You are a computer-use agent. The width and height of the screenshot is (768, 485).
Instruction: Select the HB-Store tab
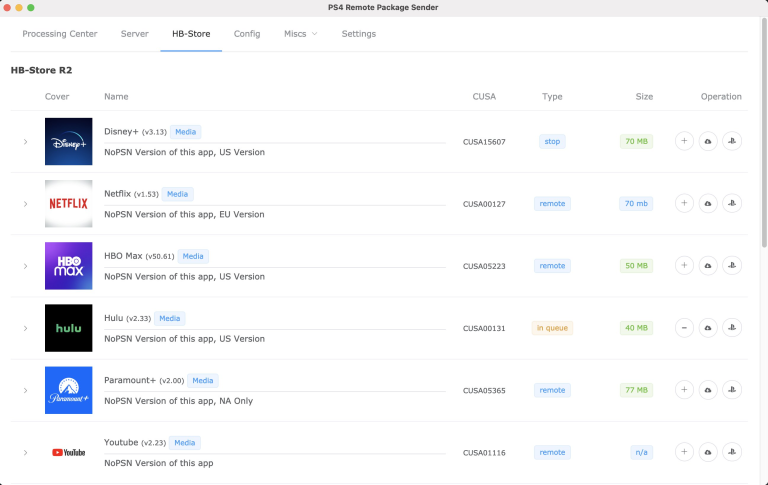tap(191, 34)
